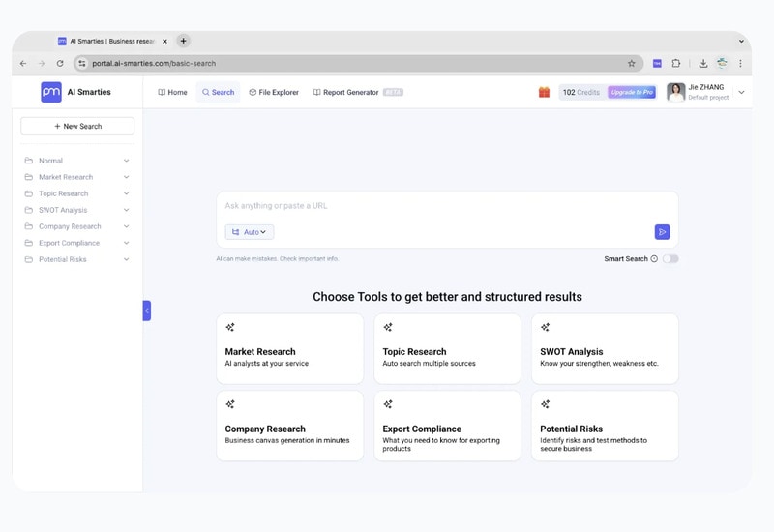Open the Potential Risks tool card
Screen dimensions: 774x532
tap(605, 426)
